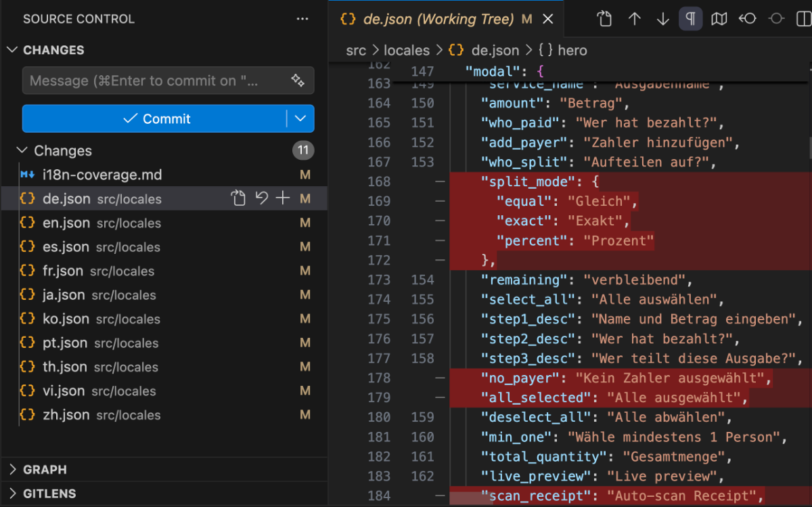Stage changes for de.json with plus icon
Viewport: 812px width, 507px height.
click(x=283, y=198)
